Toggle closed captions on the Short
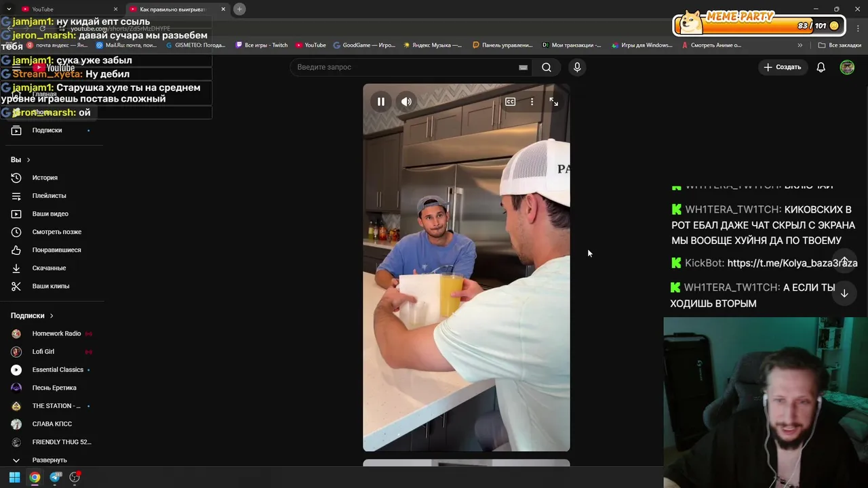The height and width of the screenshot is (488, 868). tap(511, 102)
